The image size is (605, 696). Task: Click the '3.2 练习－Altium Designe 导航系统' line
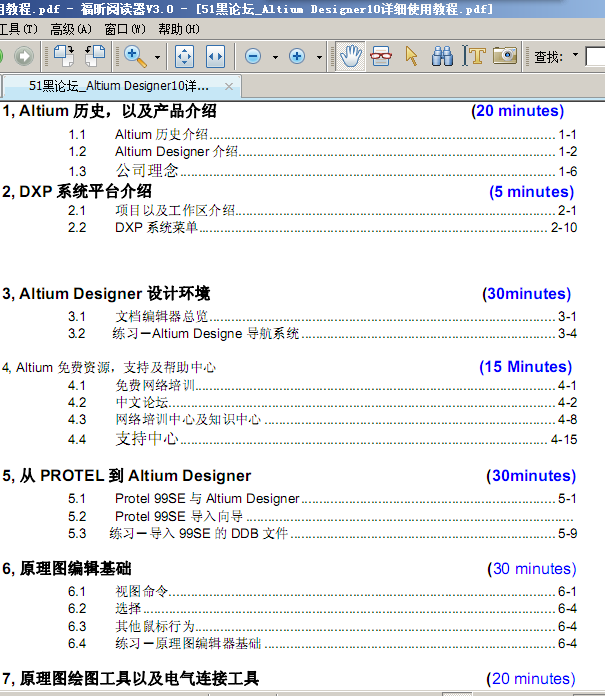(x=323, y=333)
